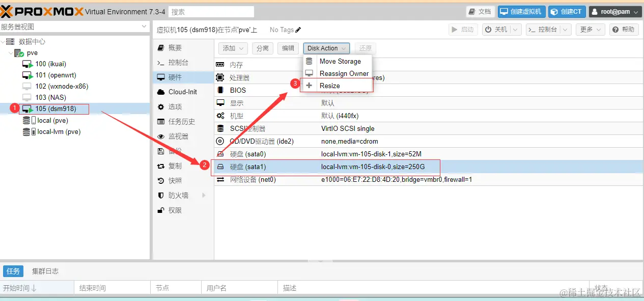The width and height of the screenshot is (644, 301).
Task: Click the 关机 shutdown button
Action: pos(496,30)
